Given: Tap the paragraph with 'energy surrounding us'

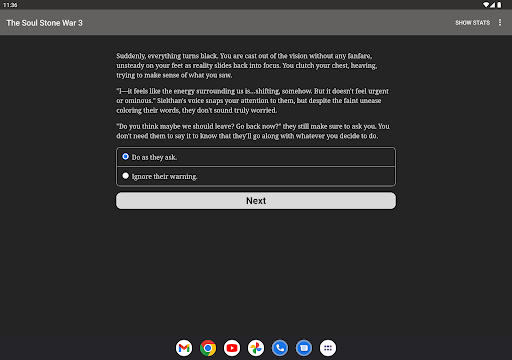Looking at the screenshot, I should click(252, 101).
